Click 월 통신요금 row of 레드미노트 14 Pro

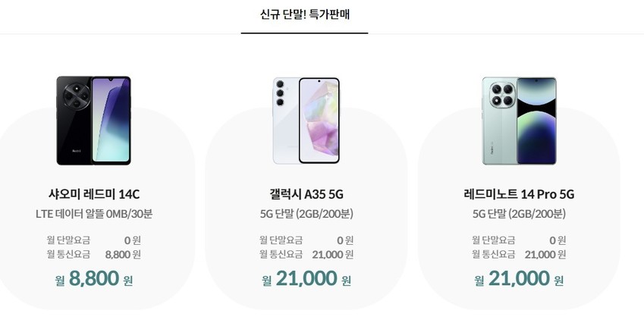[x=519, y=255]
